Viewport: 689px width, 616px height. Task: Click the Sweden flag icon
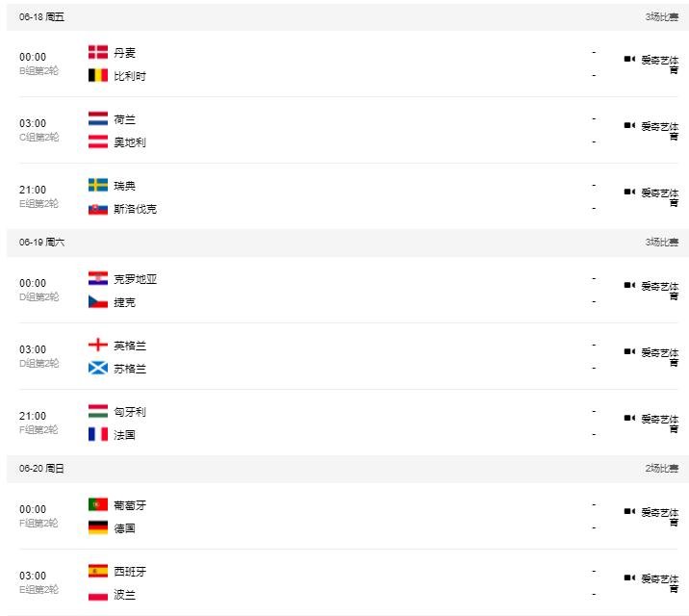point(97,186)
